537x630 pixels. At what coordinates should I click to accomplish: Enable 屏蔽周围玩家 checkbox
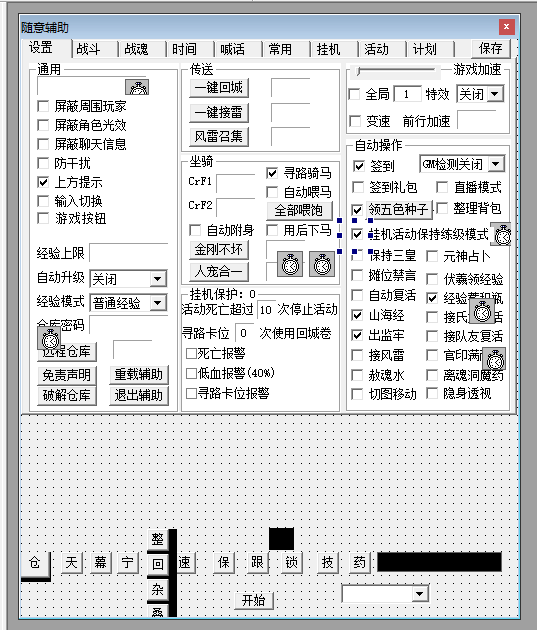[x=43, y=106]
